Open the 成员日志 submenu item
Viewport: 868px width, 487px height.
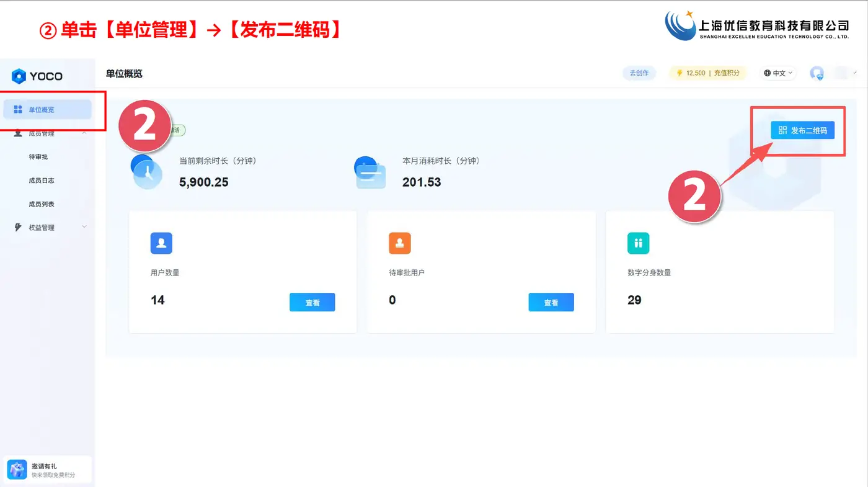point(42,181)
